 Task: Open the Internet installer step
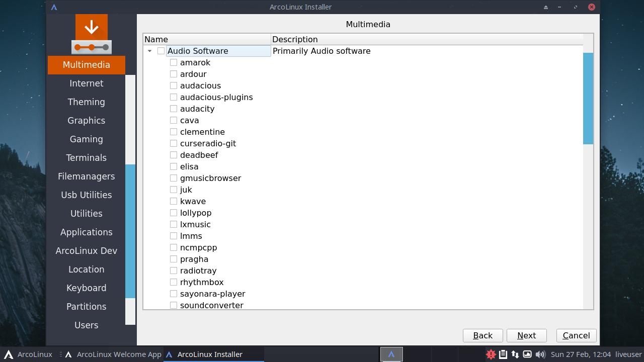pyautogui.click(x=87, y=83)
